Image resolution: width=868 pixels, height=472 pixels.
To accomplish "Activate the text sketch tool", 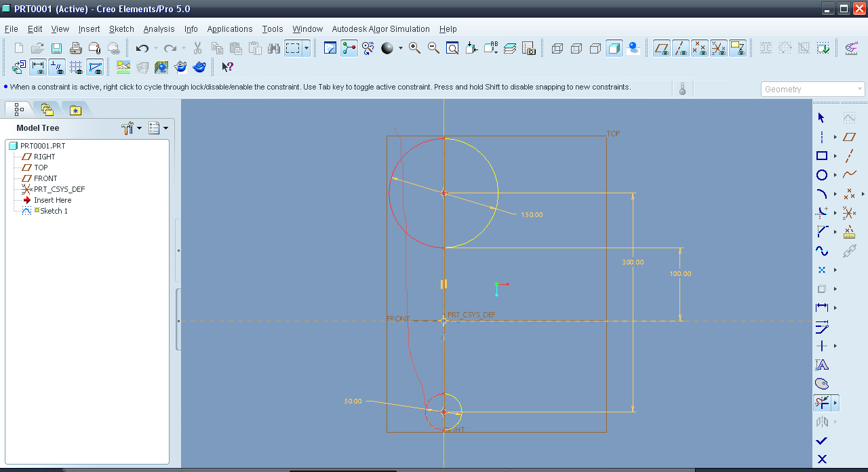I will pyautogui.click(x=822, y=365).
